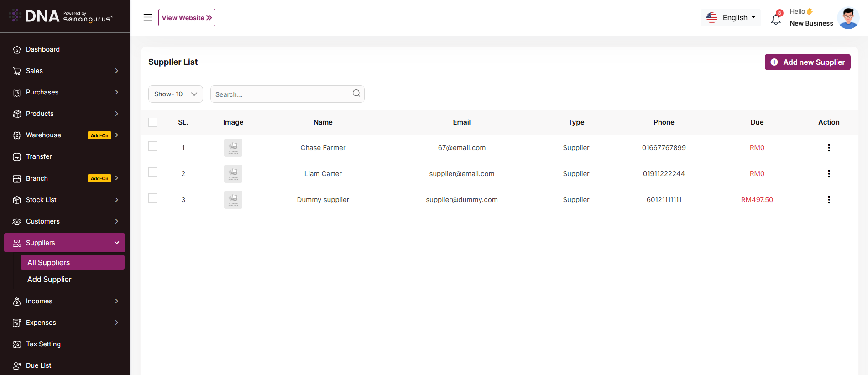Viewport: 868px width, 375px height.
Task: Select the Dummy supplier row checkbox
Action: (153, 198)
